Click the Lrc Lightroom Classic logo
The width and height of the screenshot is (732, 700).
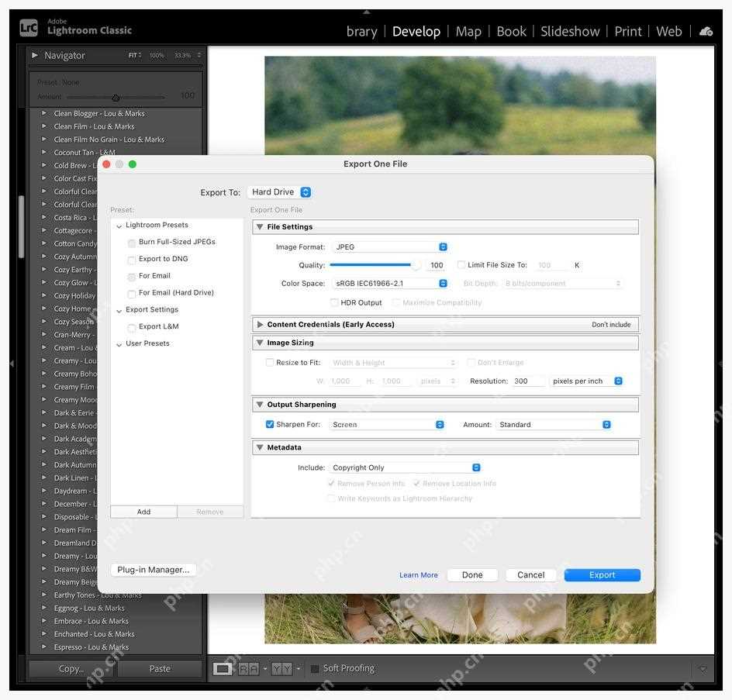(29, 28)
